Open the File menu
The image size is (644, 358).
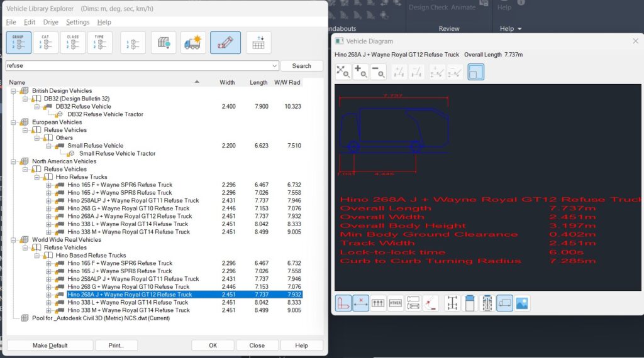point(11,22)
